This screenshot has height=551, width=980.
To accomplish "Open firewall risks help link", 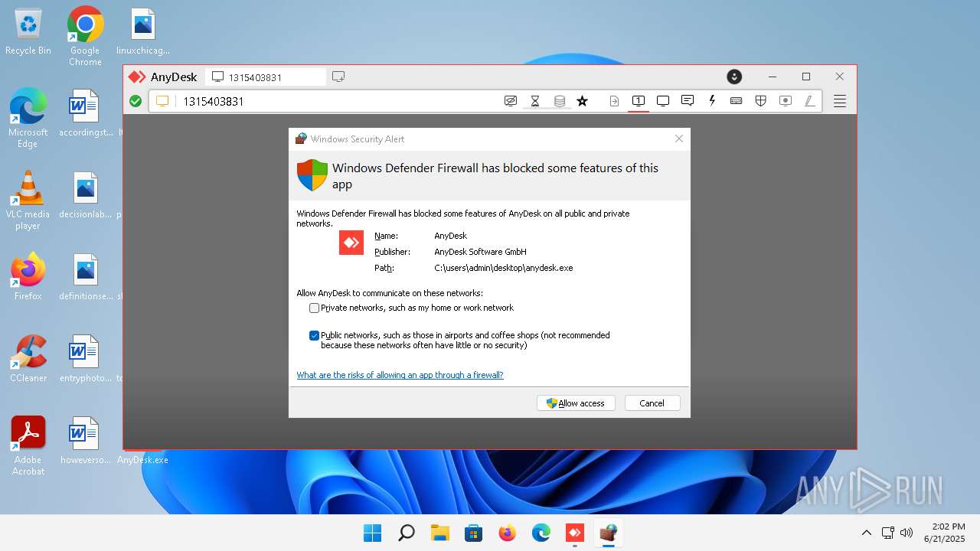I will (400, 375).
